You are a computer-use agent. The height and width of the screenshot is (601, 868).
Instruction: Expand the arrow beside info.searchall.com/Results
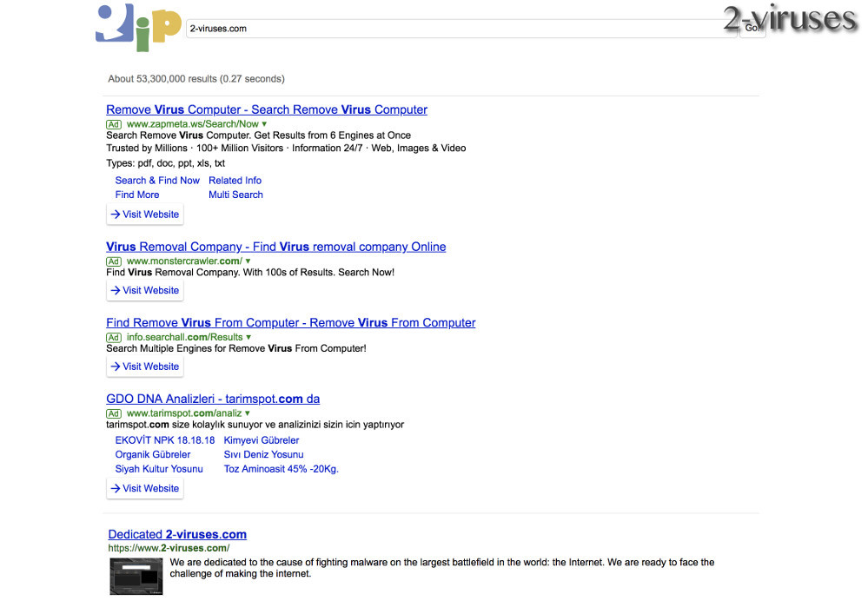point(248,337)
